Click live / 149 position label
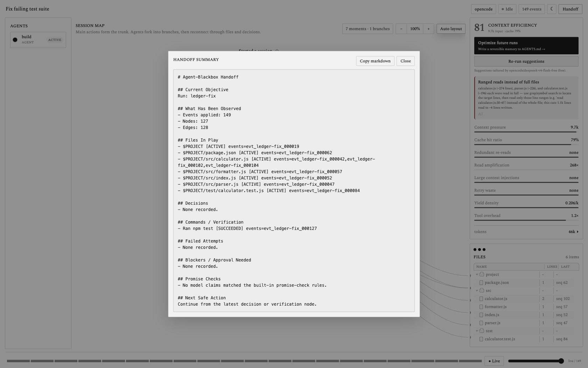The width and height of the screenshot is (588, 368). tap(574, 361)
